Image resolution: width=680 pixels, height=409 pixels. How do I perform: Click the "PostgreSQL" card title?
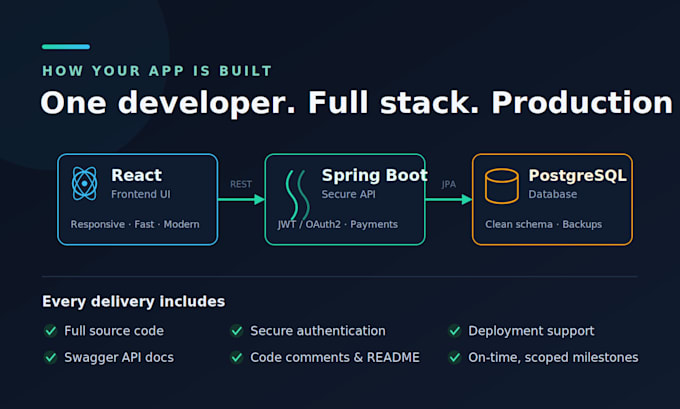pyautogui.click(x=578, y=176)
